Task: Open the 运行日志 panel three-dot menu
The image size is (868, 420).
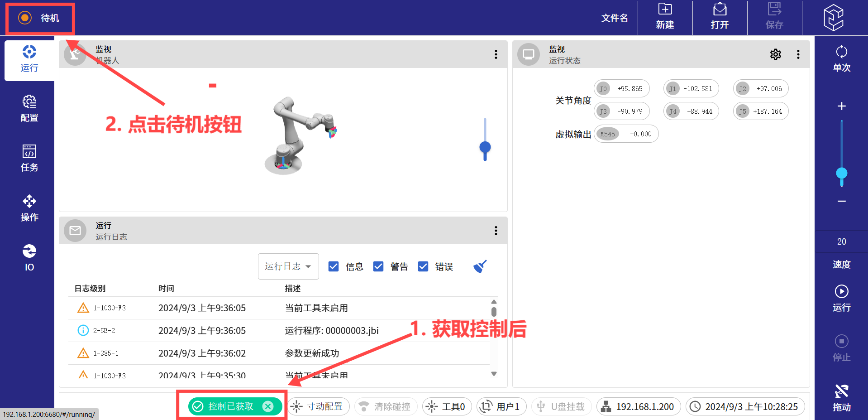Action: point(496,231)
